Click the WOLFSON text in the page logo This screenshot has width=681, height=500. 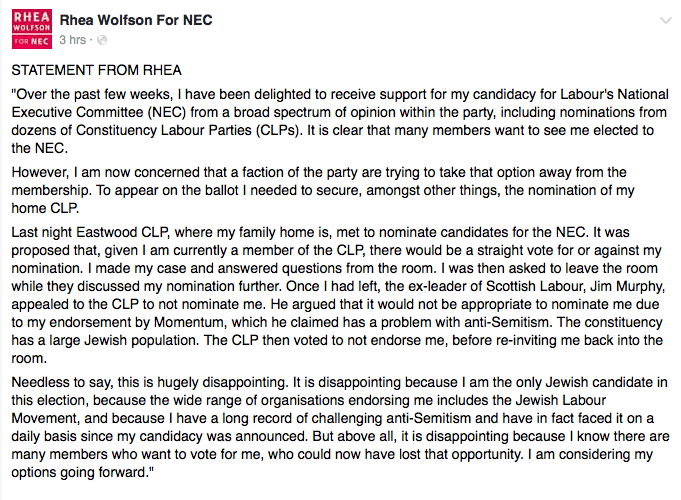(x=32, y=28)
